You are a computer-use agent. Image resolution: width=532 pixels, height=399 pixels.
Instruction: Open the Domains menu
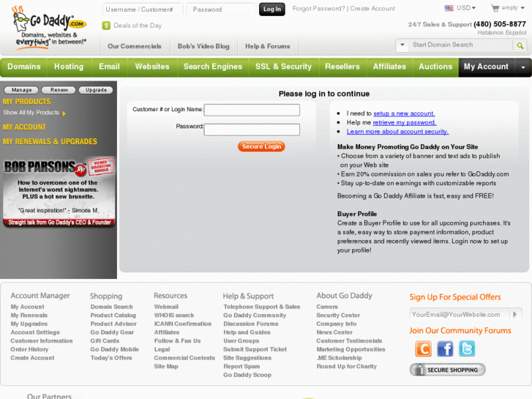[23, 67]
